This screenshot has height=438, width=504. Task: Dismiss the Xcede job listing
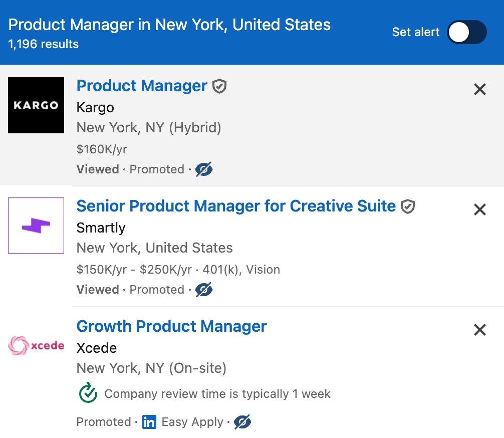[x=479, y=330]
